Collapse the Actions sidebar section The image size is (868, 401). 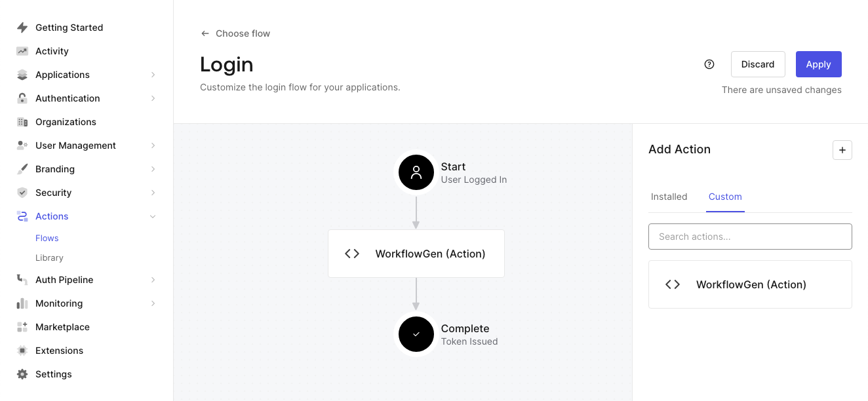[x=153, y=216]
